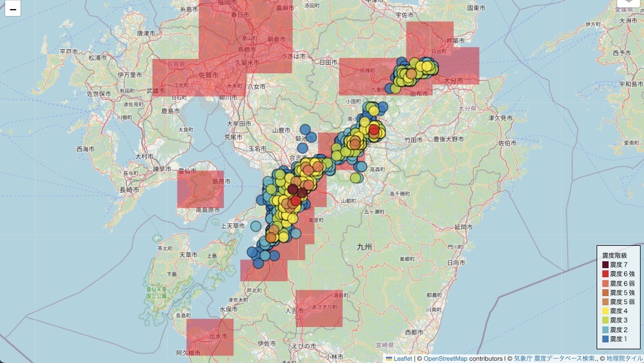The height and width of the screenshot is (363, 644).
Task: Click the 震度5弱 legend swatch
Action: pyautogui.click(x=605, y=302)
